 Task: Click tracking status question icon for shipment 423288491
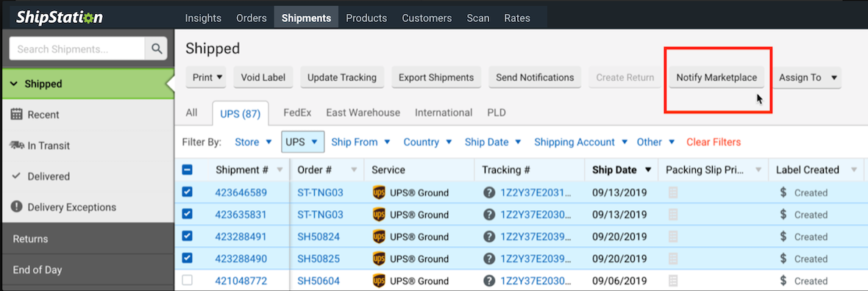tap(489, 237)
